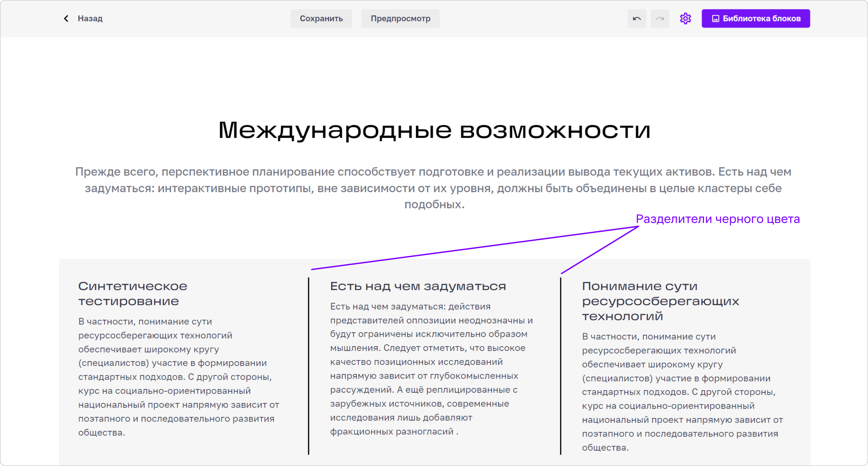868x466 pixels.
Task: Click the Назад link text
Action: pos(90,18)
